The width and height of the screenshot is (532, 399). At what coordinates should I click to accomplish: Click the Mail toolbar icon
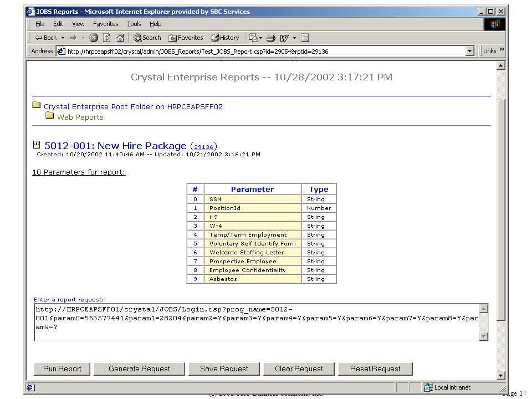(255, 38)
